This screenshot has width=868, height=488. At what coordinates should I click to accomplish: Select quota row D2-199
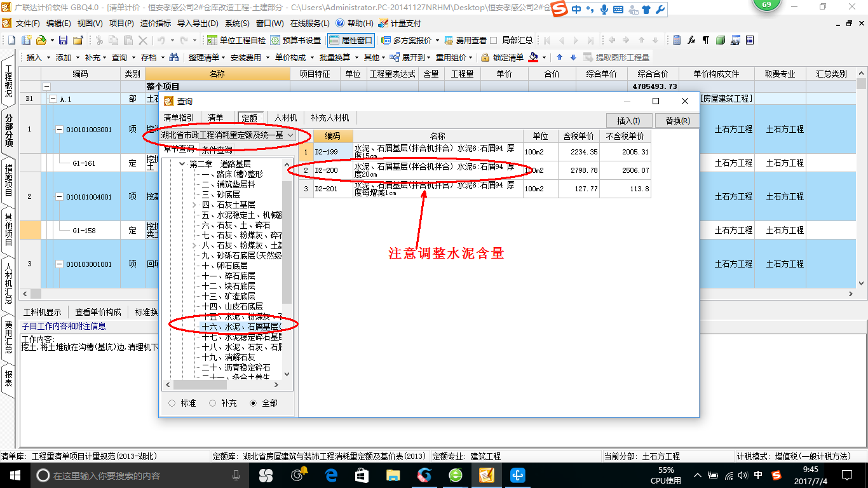(x=475, y=152)
